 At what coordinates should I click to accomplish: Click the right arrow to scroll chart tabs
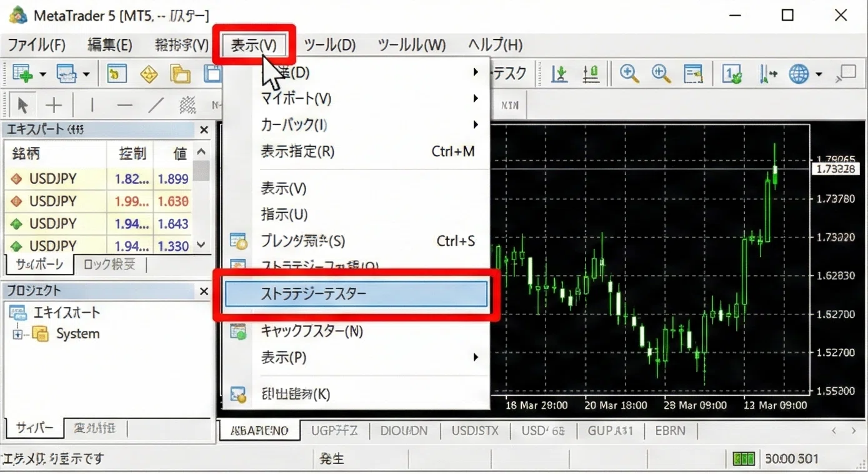[x=854, y=431]
